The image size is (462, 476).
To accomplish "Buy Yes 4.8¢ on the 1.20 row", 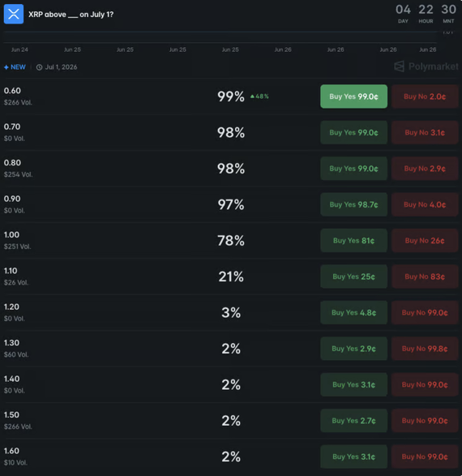I will [353, 313].
